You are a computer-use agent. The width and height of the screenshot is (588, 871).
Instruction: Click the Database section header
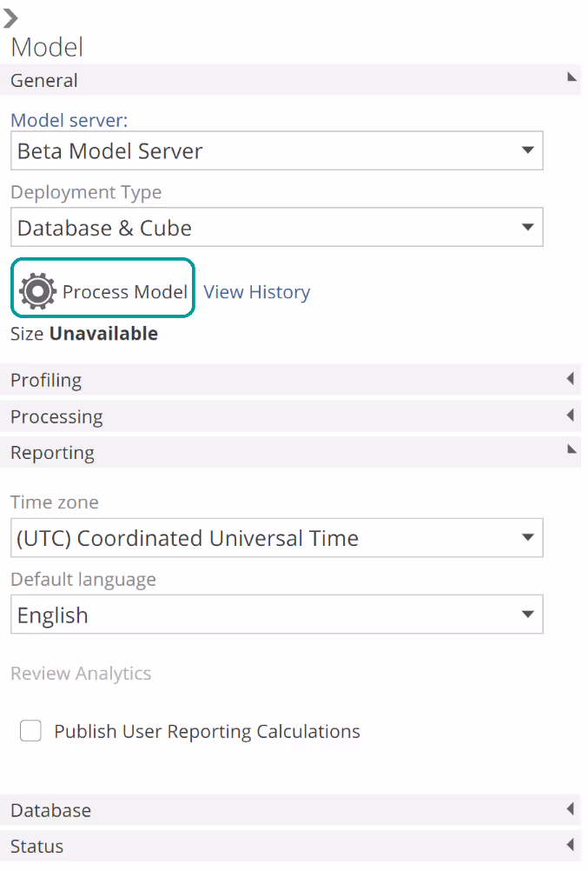50,810
